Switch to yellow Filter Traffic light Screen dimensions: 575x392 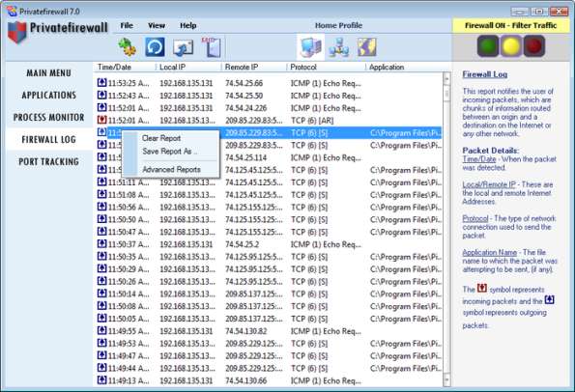(511, 46)
